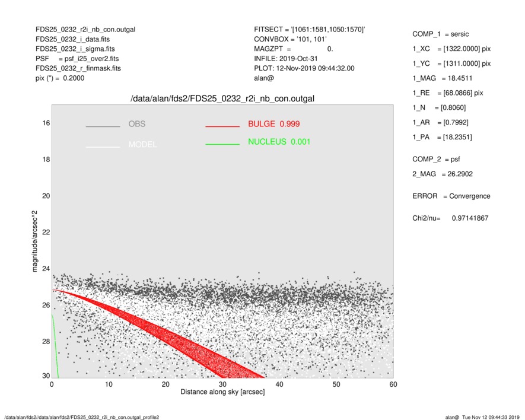Click the green NUCLEUS legend line
This screenshot has width=525, height=420.
pyautogui.click(x=222, y=144)
